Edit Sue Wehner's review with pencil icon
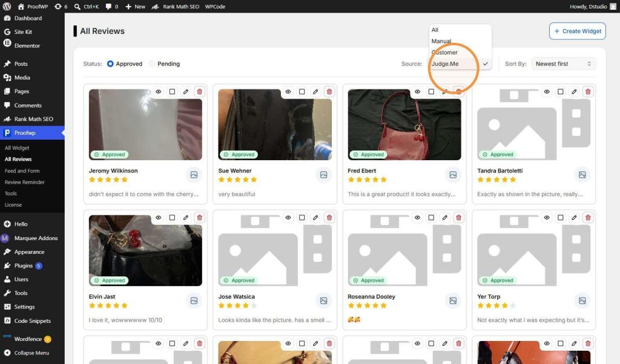The image size is (620, 364). coord(315,91)
